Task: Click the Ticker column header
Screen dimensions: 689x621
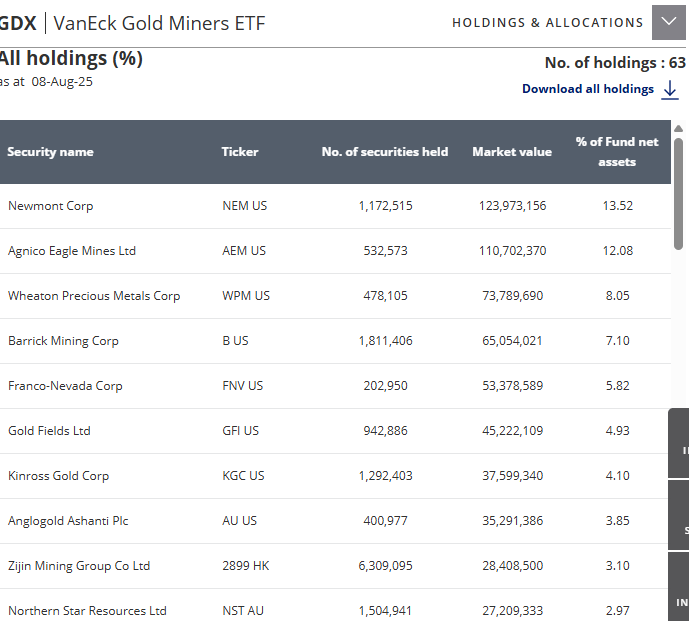Action: (240, 152)
